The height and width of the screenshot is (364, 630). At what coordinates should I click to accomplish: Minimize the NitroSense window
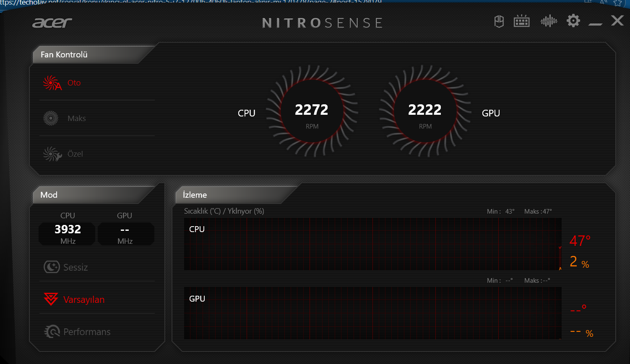[595, 24]
